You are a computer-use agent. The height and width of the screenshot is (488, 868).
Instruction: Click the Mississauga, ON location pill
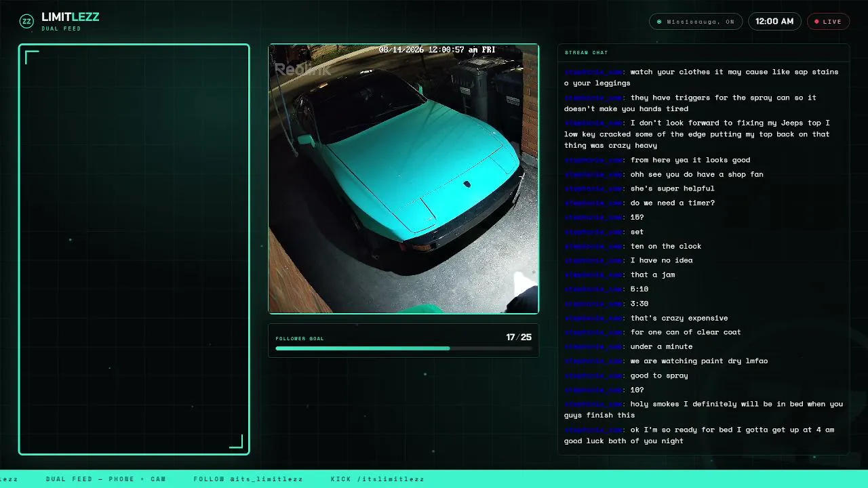click(696, 22)
